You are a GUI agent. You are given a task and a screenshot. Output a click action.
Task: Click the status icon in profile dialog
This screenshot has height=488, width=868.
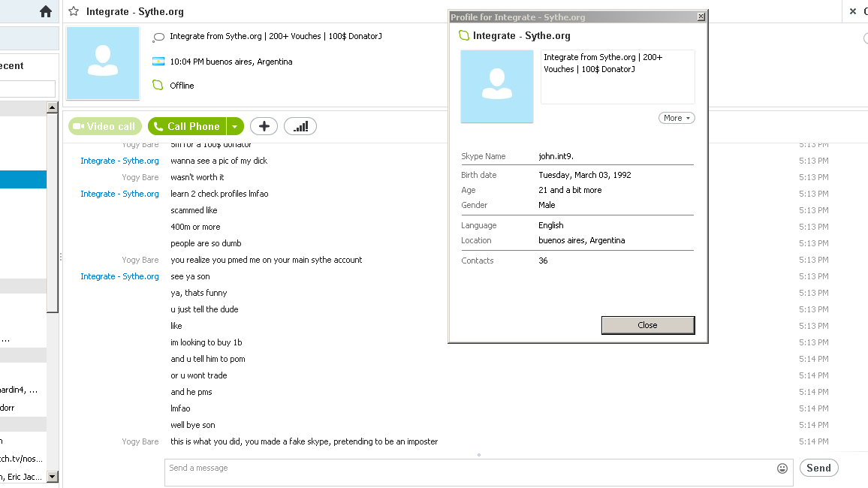point(464,35)
